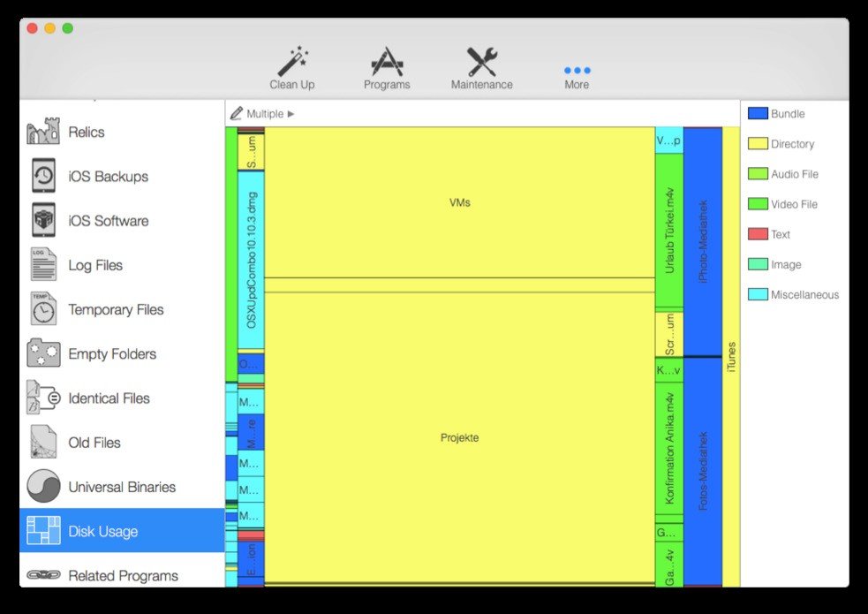
Task: Select the Fotos-Mediathek bundle block
Action: click(x=703, y=471)
